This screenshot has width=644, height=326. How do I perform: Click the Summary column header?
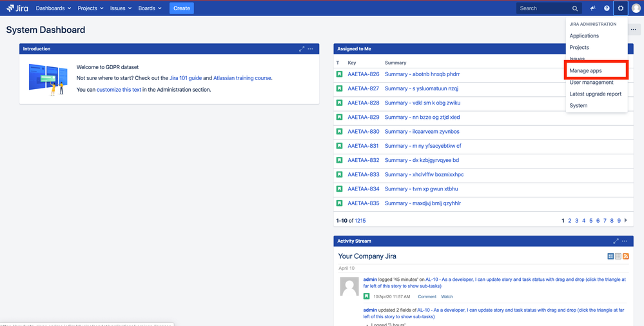(x=395, y=63)
